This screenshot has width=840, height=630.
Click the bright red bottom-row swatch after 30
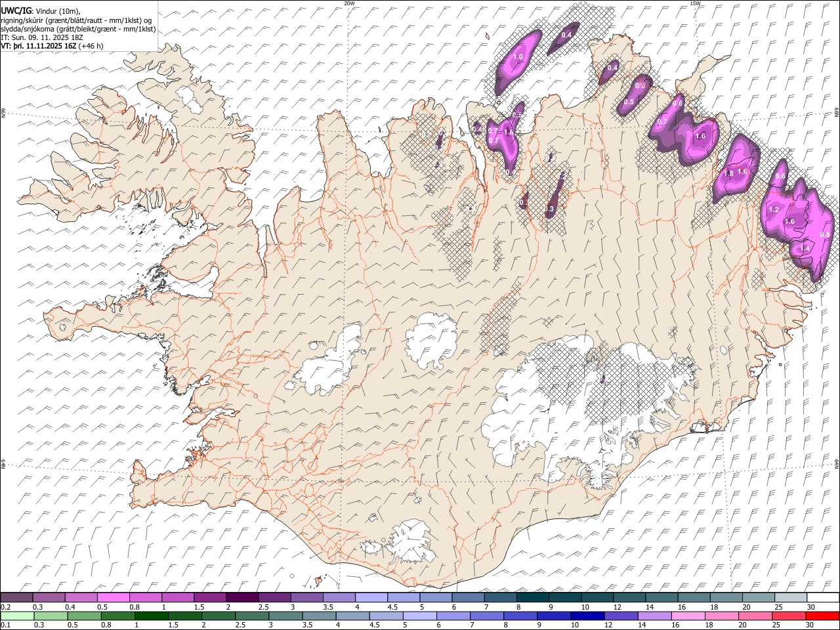click(823, 616)
